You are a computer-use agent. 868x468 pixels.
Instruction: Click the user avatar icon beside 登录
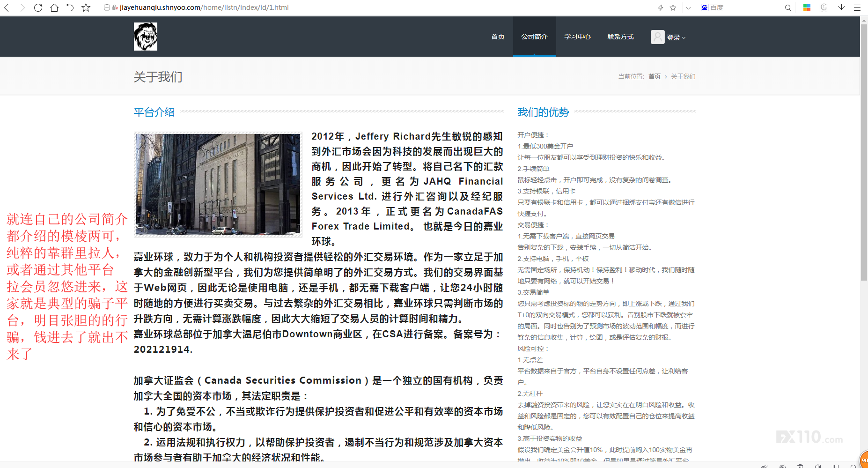657,37
